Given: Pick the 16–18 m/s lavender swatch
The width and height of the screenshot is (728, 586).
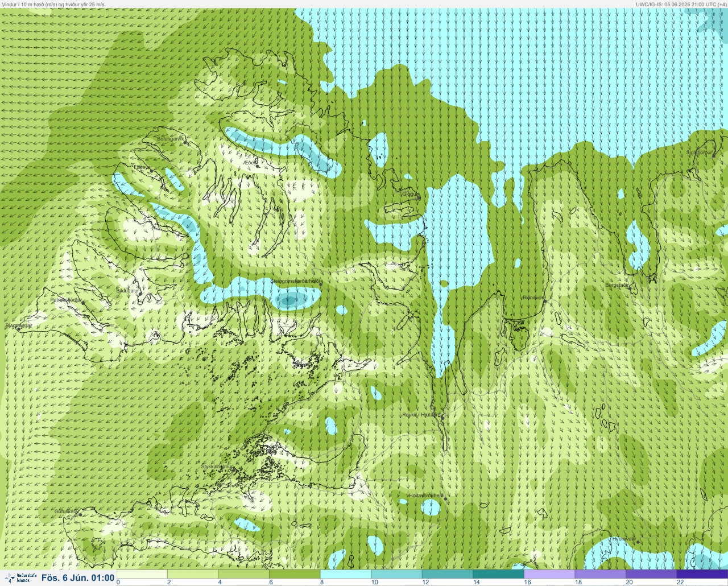Looking at the screenshot, I should (549, 574).
